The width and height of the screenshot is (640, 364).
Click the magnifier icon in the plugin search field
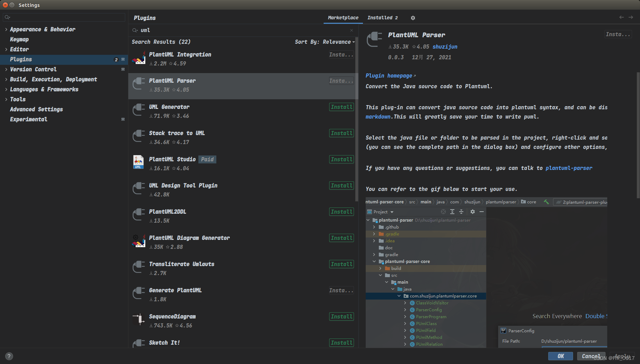pos(135,30)
